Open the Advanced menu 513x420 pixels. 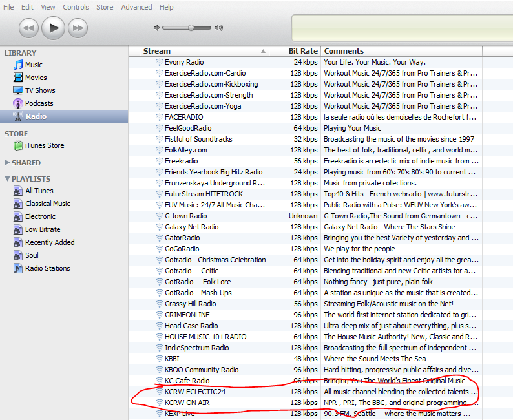point(136,7)
